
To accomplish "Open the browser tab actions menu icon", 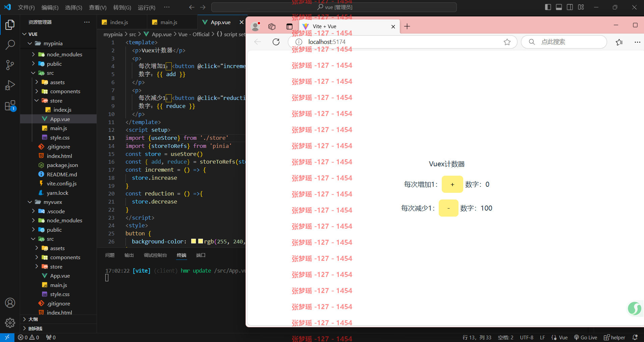I will pyautogui.click(x=289, y=26).
